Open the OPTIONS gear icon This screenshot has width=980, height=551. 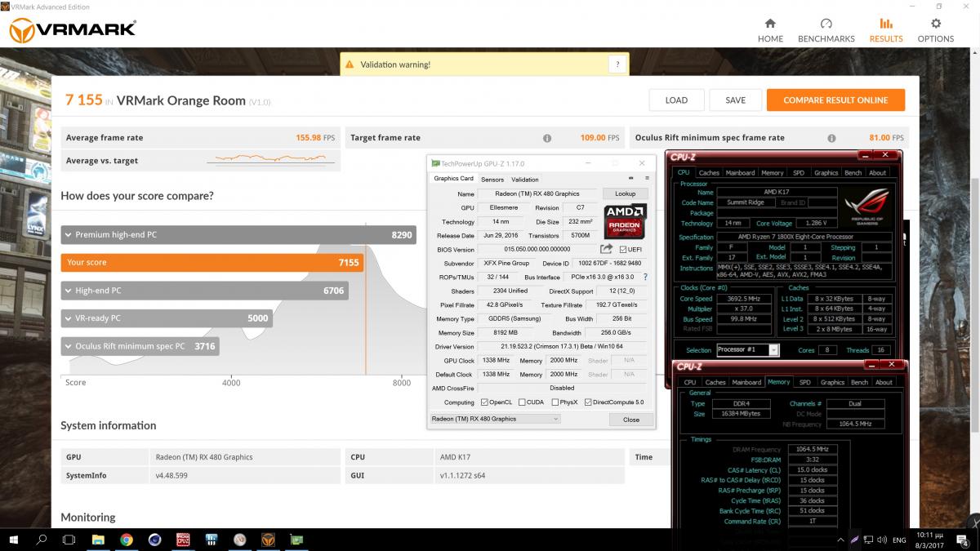click(x=936, y=24)
